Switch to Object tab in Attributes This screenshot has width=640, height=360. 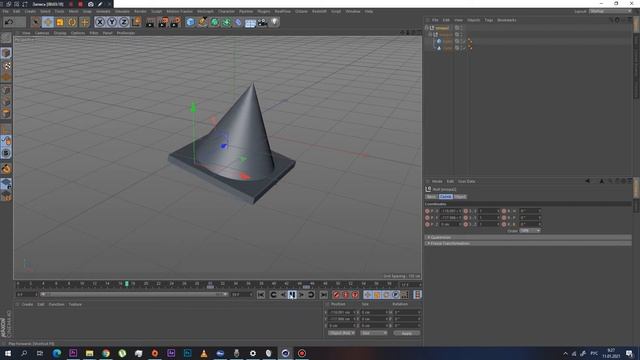pos(460,197)
